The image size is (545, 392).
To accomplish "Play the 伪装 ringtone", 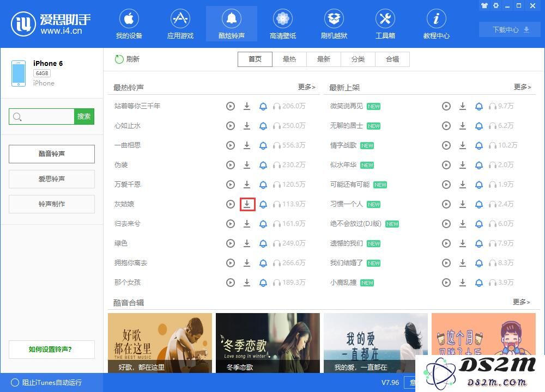I will (231, 165).
